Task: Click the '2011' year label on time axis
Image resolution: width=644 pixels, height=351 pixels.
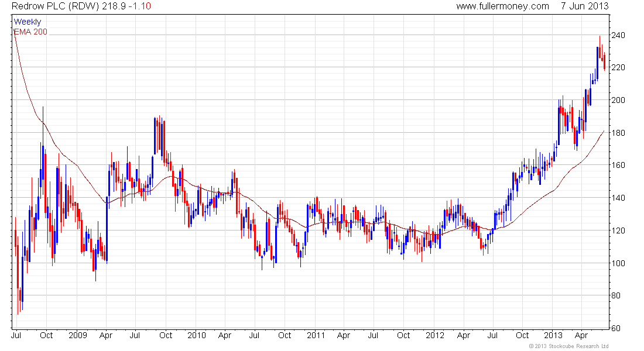Action: 316,335
